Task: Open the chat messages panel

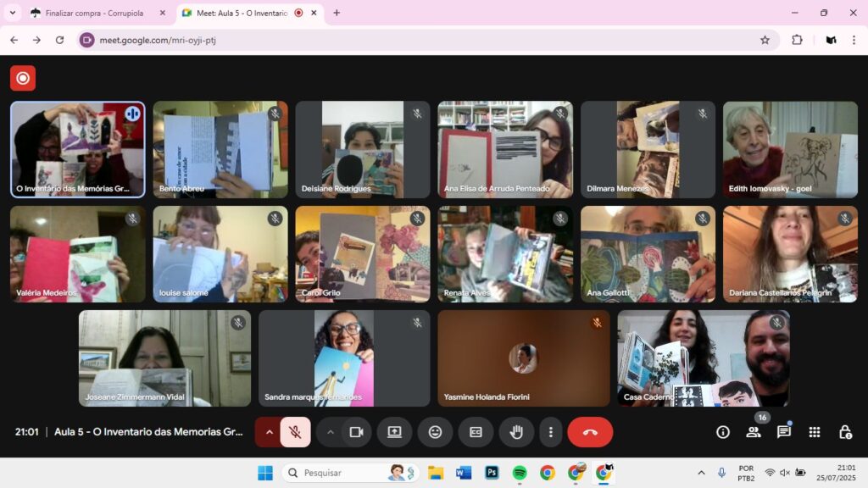Action: pos(784,432)
